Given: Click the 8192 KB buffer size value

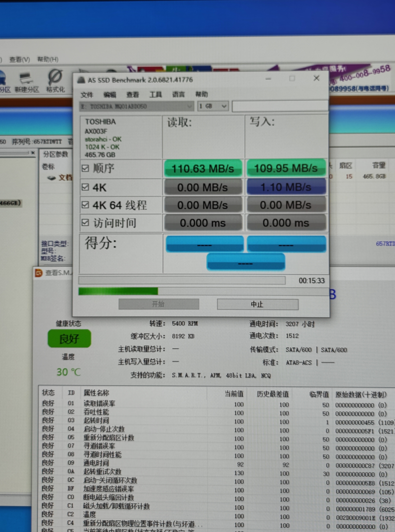Looking at the screenshot, I should point(183,336).
